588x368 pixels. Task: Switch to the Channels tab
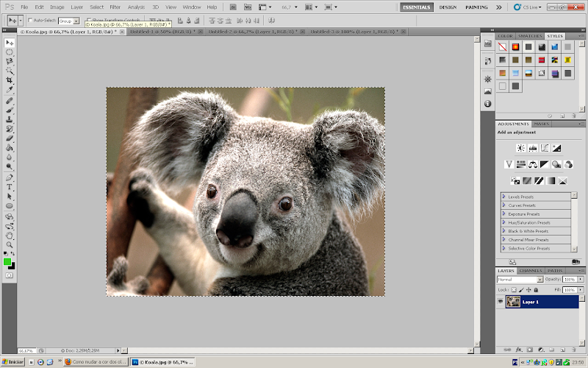tap(529, 271)
